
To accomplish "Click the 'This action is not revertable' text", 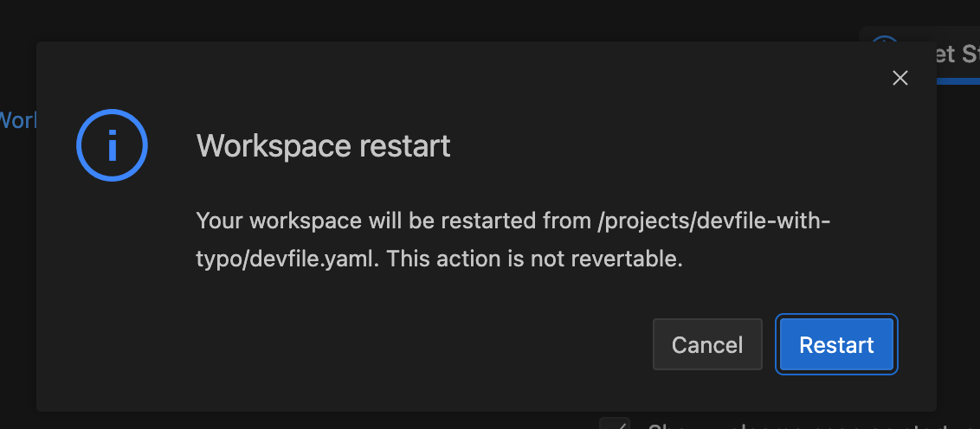I will tap(534, 259).
